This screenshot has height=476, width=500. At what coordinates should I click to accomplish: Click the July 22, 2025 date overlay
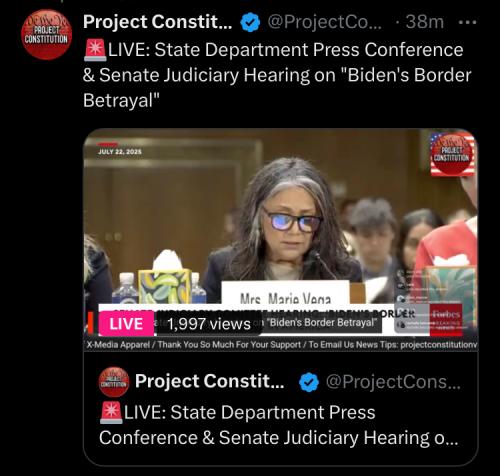(120, 152)
